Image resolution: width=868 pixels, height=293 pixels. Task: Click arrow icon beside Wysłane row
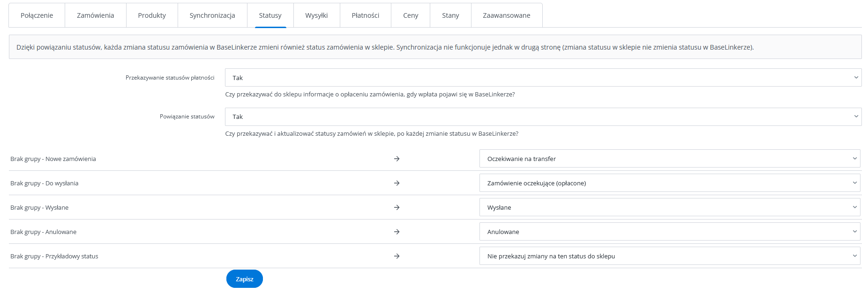pyautogui.click(x=397, y=207)
